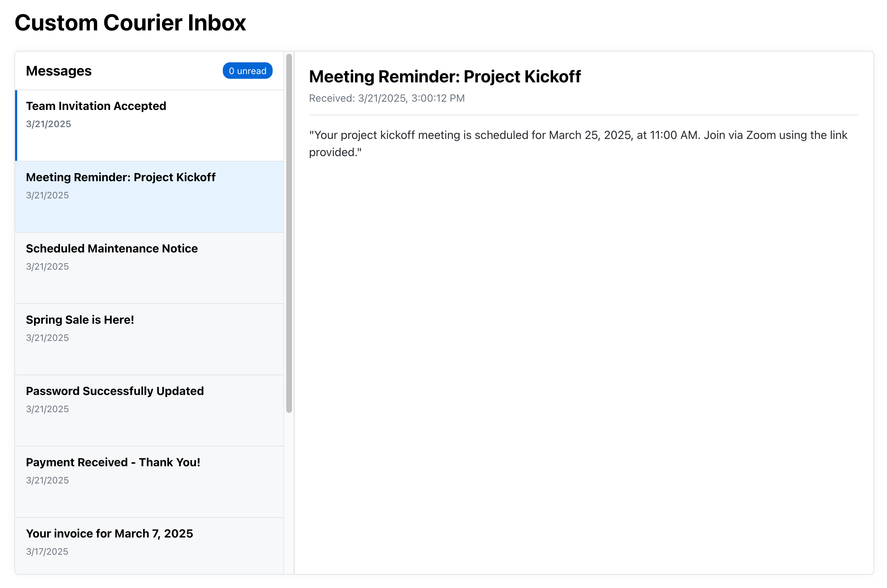The width and height of the screenshot is (887, 588).
Task: Click the 0 unread badge
Action: click(x=248, y=71)
